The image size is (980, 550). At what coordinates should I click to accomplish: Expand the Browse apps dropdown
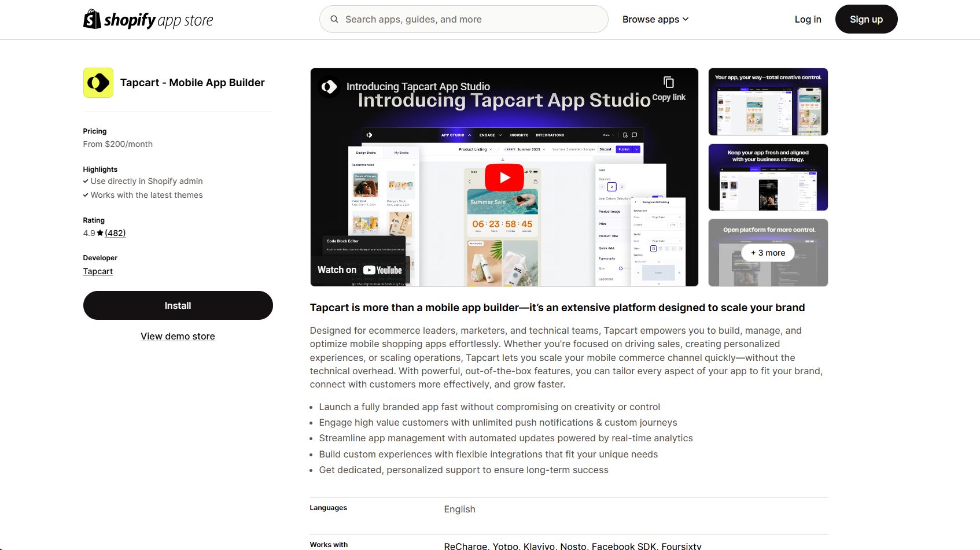[655, 19]
